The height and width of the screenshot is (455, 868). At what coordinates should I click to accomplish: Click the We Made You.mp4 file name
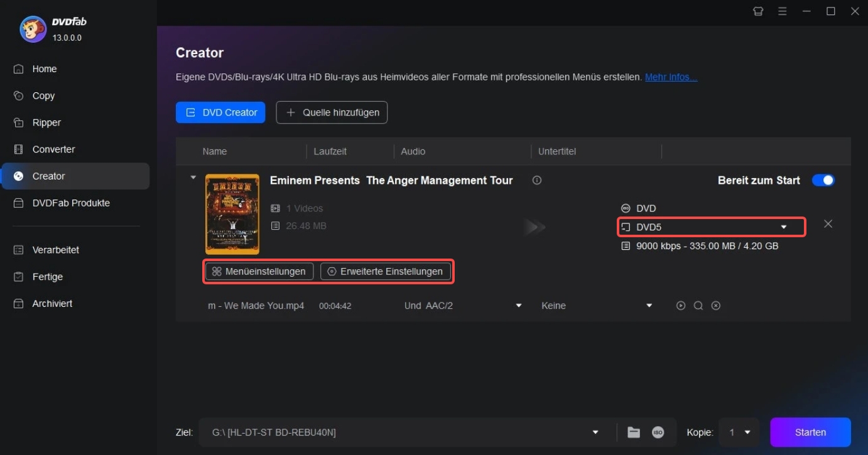(256, 306)
